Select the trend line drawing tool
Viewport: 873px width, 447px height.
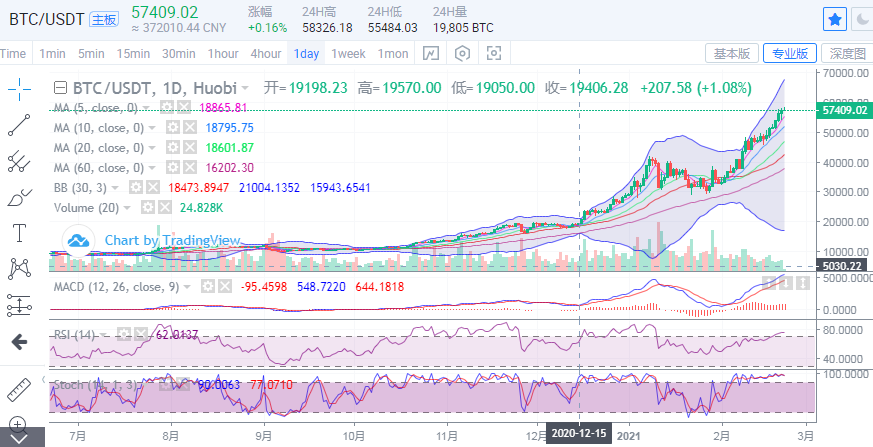click(19, 125)
